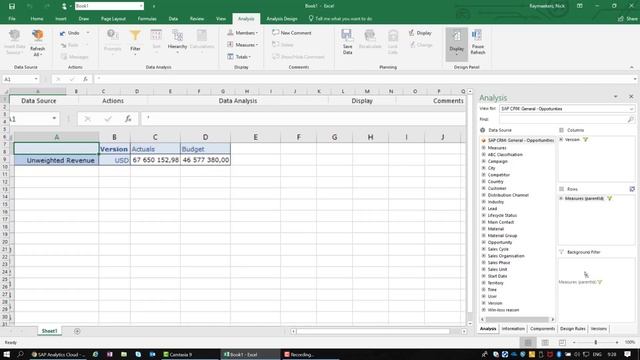
Task: Switch to Page Layout view in status bar
Action: 545,342
